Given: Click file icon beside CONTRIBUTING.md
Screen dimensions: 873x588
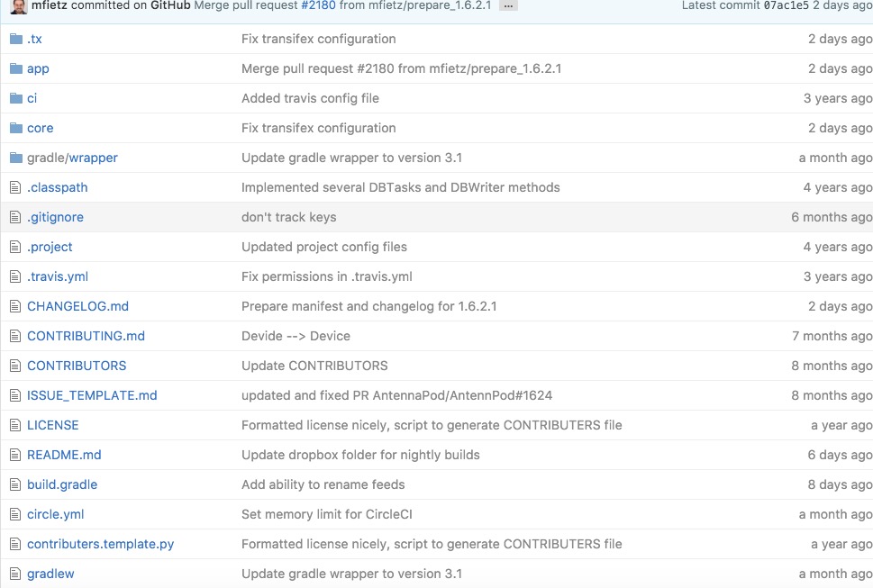Looking at the screenshot, I should 15,336.
